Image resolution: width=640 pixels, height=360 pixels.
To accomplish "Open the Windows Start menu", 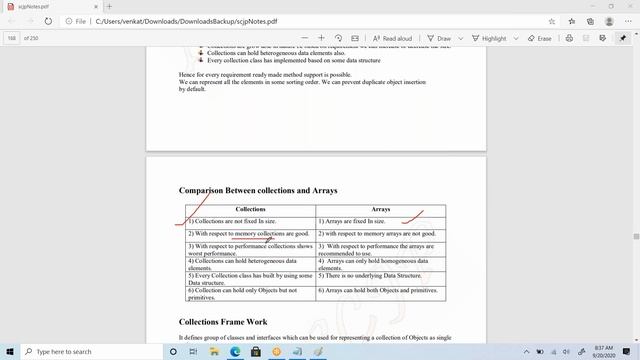I will coord(10,351).
